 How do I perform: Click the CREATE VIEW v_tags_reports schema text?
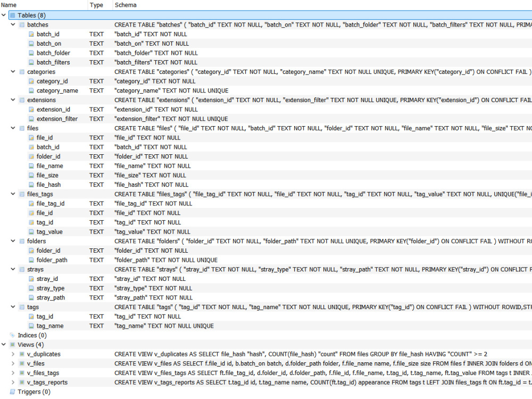[323, 383]
